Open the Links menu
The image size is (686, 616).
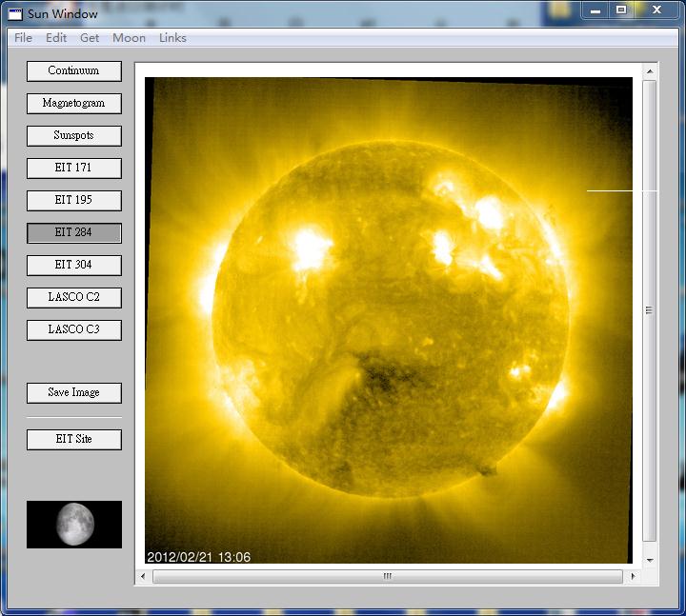pos(172,38)
